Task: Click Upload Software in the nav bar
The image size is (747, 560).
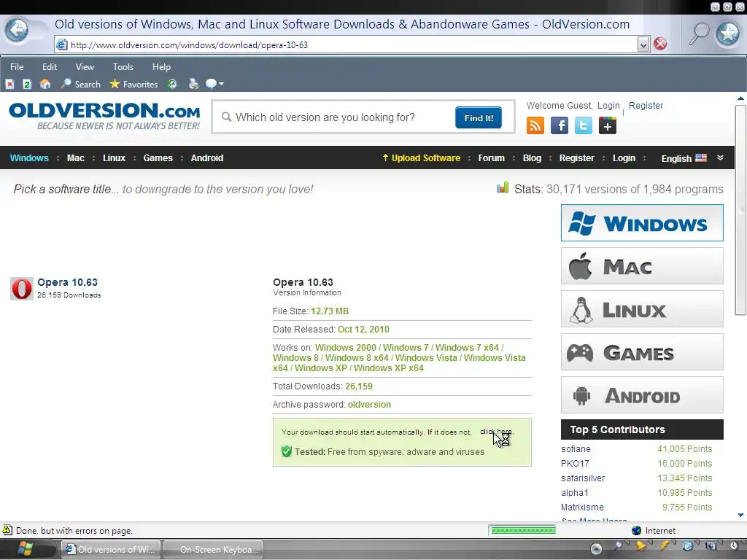Action: pos(421,157)
